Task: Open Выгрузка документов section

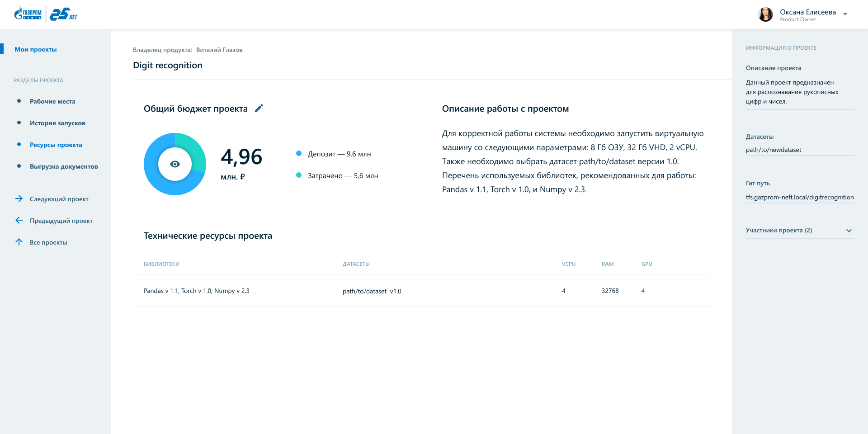Action: (64, 167)
